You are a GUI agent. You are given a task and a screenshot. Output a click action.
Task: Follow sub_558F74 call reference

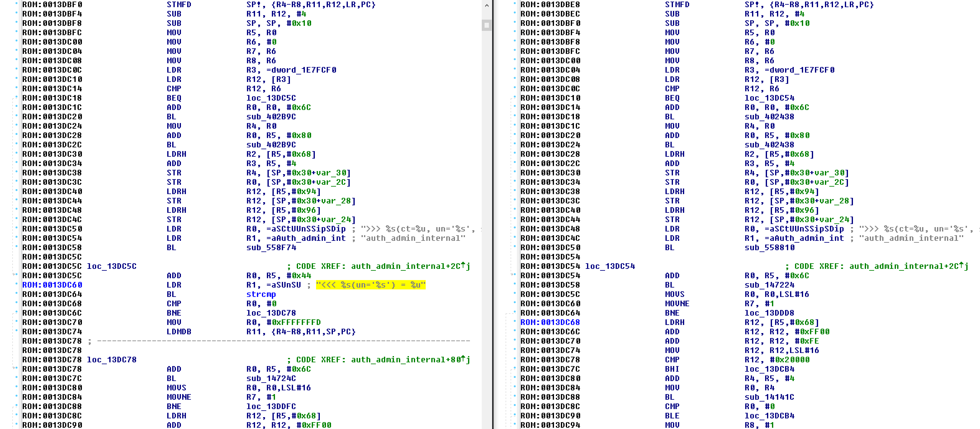coord(271,247)
